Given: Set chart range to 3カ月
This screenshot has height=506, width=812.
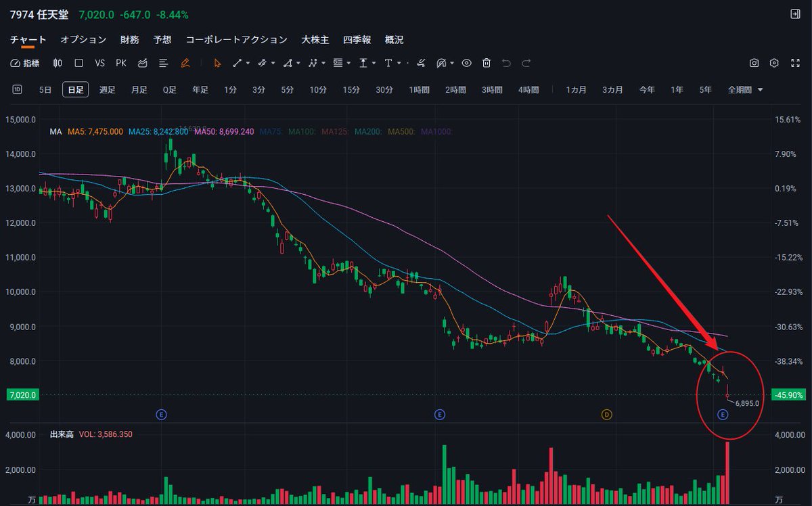Looking at the screenshot, I should point(613,89).
